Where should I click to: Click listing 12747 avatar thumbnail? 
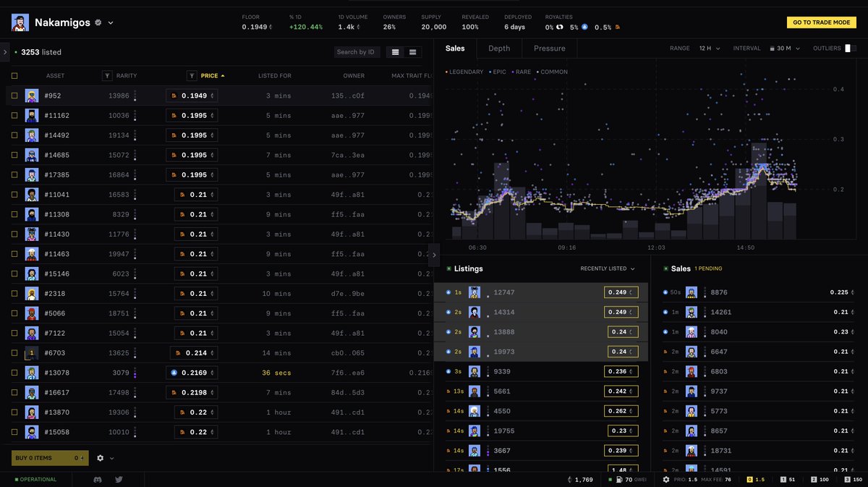click(475, 292)
